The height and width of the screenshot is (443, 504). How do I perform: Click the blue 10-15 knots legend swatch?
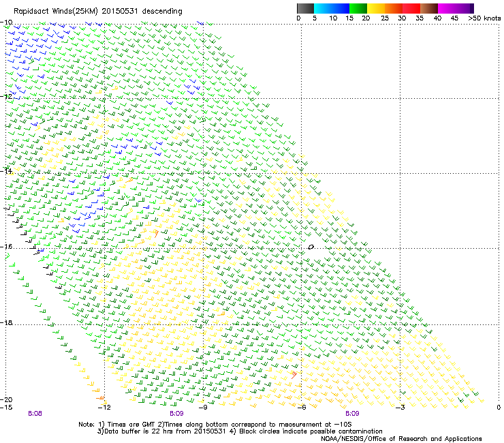pyautogui.click(x=341, y=8)
